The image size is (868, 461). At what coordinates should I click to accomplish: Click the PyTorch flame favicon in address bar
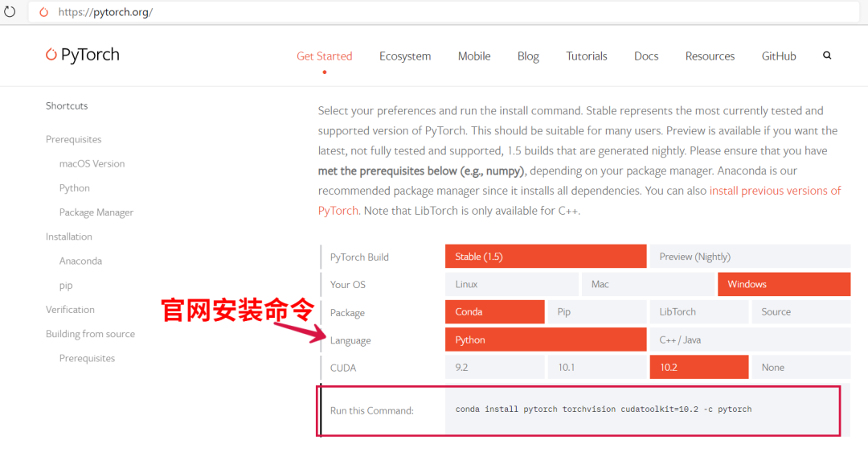[x=43, y=12]
